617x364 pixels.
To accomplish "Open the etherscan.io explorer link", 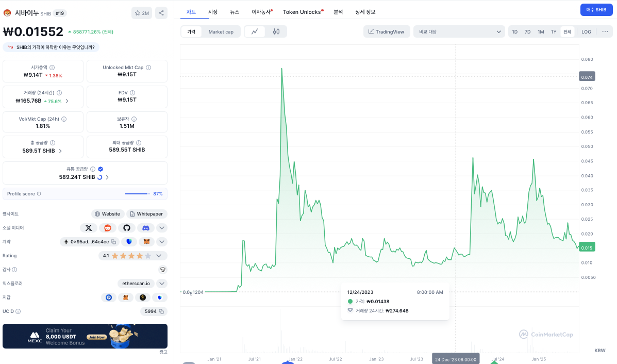I will 136,284.
